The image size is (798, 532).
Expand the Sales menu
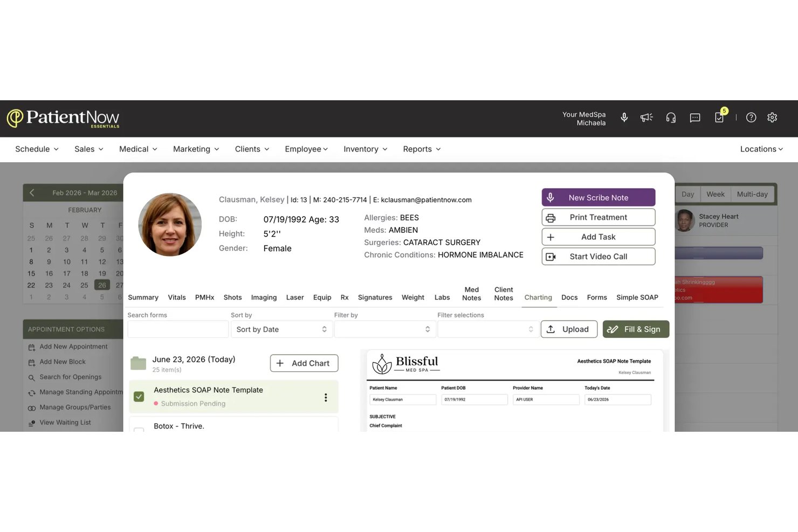[89, 149]
